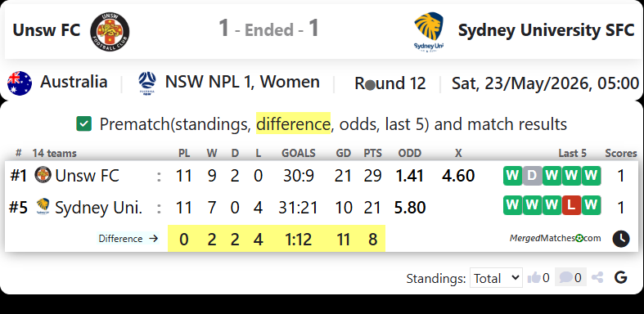
Task: Click the match date Sat, 23/May/2026, 05:00
Action: tap(546, 83)
